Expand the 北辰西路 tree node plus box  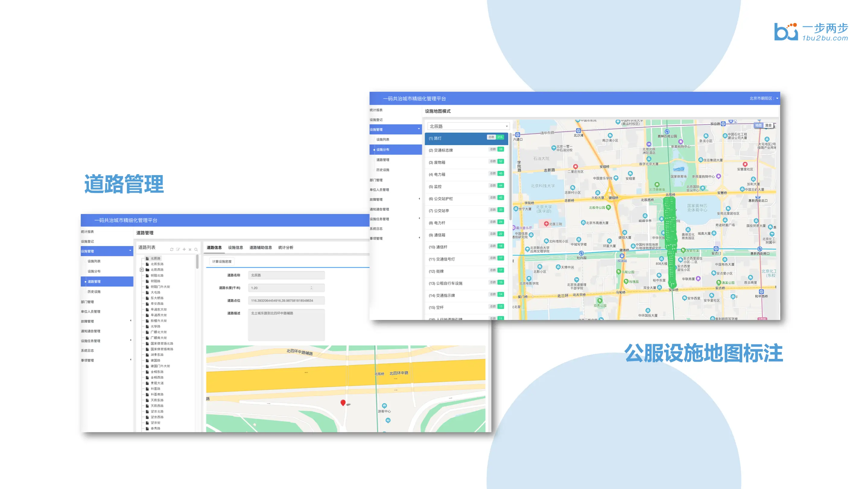point(141,270)
